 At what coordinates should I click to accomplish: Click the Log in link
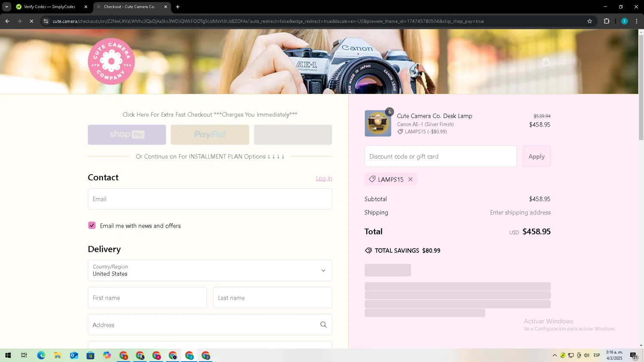324,178
